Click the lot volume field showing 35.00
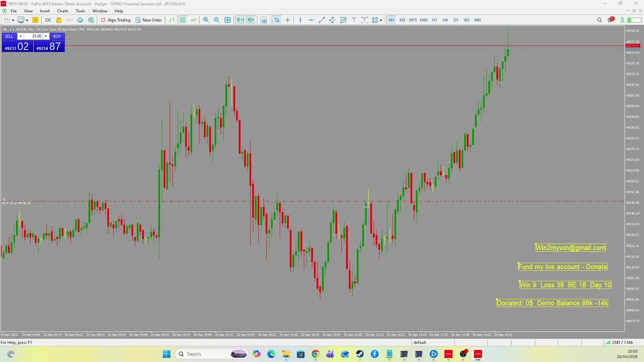Image resolution: width=644 pixels, height=362 pixels. 33,36
